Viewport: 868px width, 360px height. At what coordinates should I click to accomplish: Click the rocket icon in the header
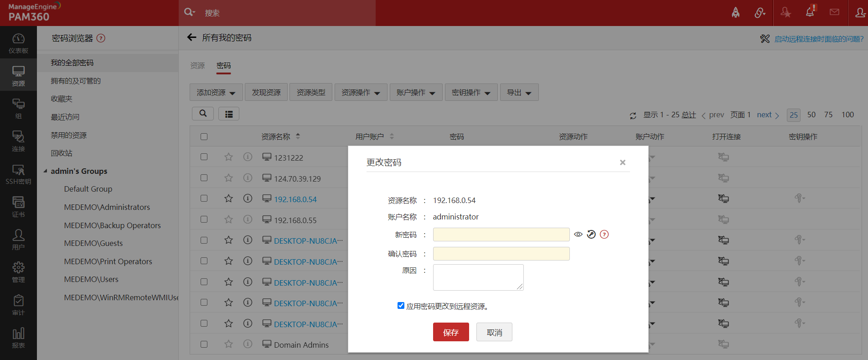[x=736, y=13]
